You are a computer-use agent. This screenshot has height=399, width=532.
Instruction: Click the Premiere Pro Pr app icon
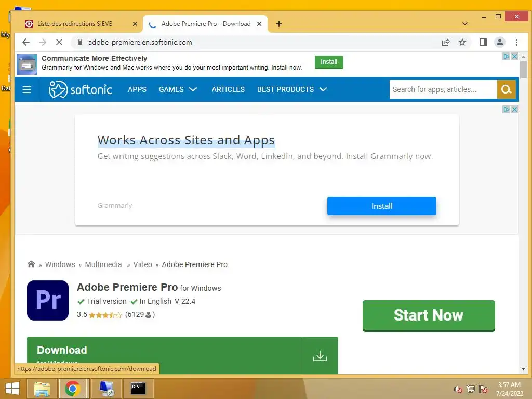tap(48, 300)
